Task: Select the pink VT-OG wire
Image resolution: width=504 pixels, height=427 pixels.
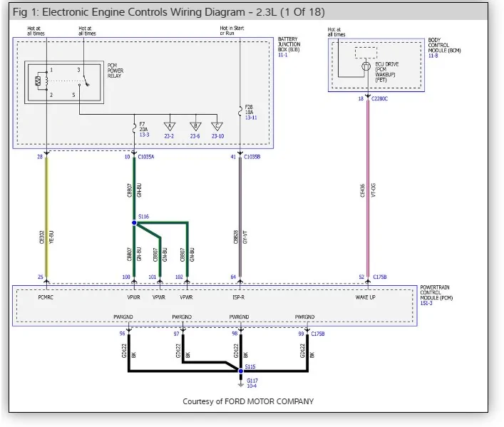Action: [368, 188]
